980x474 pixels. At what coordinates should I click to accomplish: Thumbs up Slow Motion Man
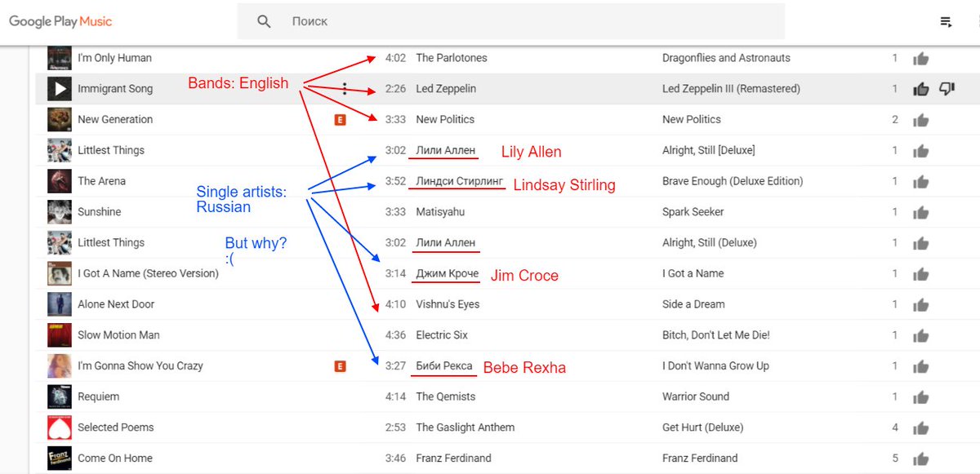tap(921, 336)
